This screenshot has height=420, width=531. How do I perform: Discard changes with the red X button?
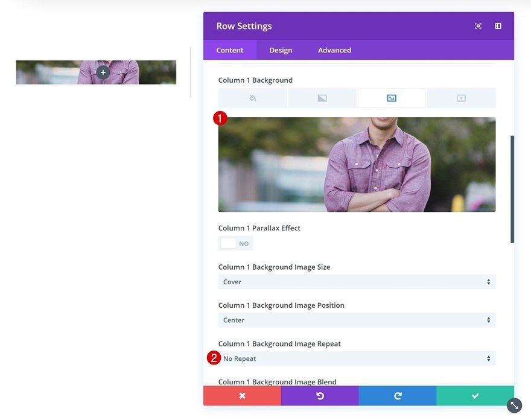click(x=242, y=396)
